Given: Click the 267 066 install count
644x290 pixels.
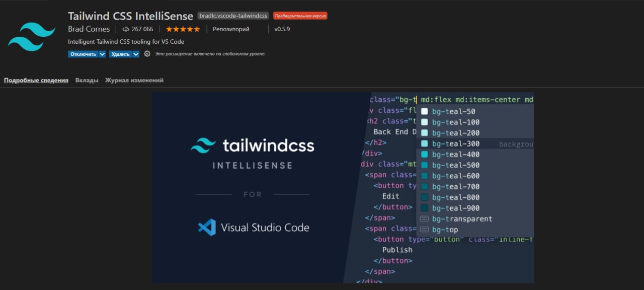Looking at the screenshot, I should click(142, 29).
